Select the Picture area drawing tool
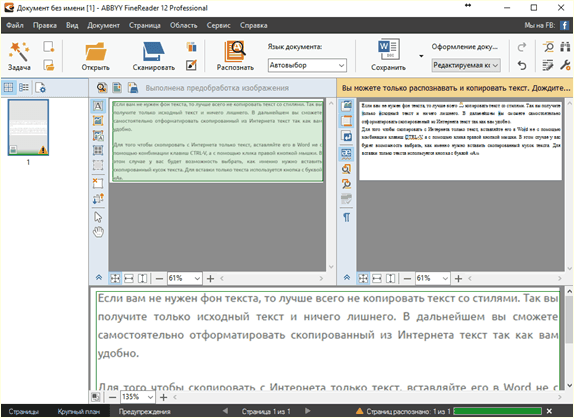 (98, 121)
